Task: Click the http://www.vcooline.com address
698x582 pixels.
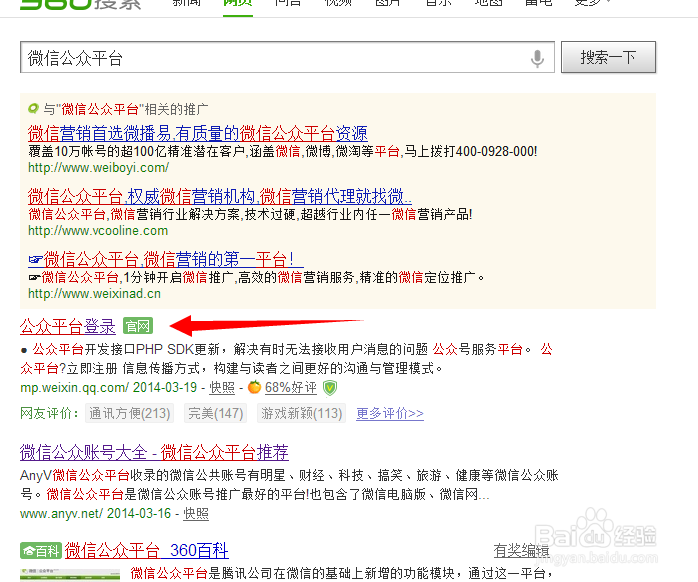Action: click(98, 231)
